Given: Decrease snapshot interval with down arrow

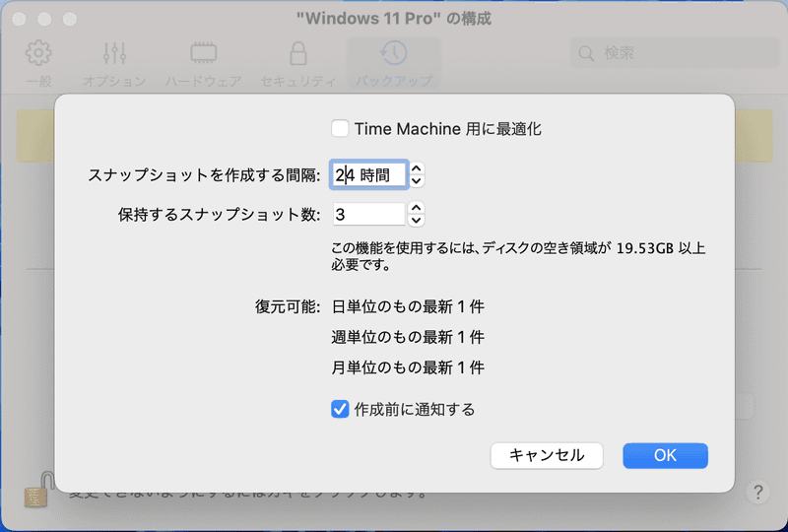Looking at the screenshot, I should click(x=416, y=181).
